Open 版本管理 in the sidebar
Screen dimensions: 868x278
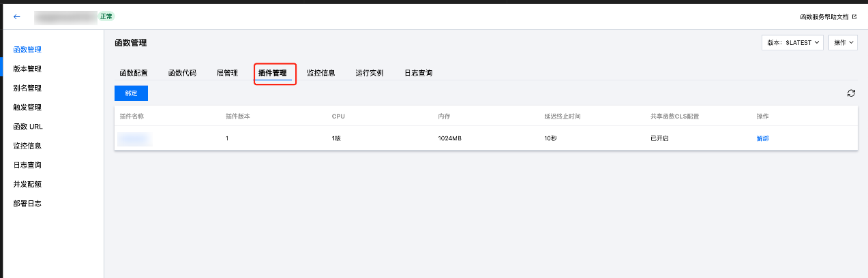tap(27, 69)
